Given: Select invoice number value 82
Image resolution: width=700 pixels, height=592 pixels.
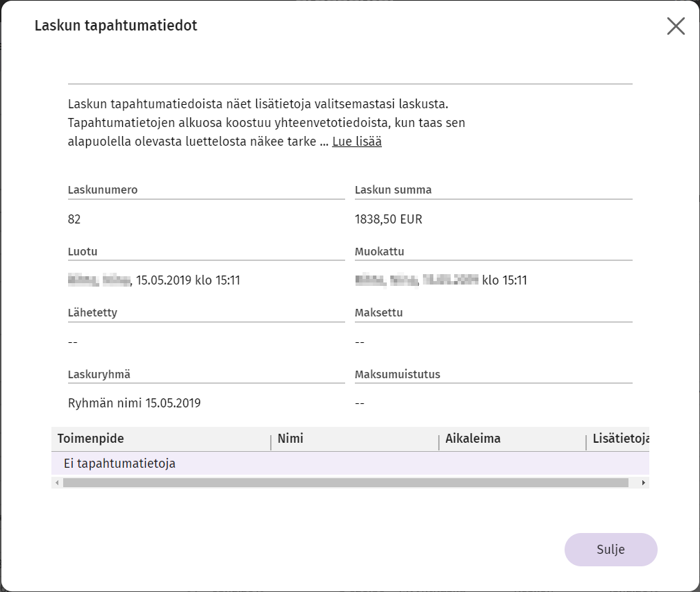Looking at the screenshot, I should 74,219.
